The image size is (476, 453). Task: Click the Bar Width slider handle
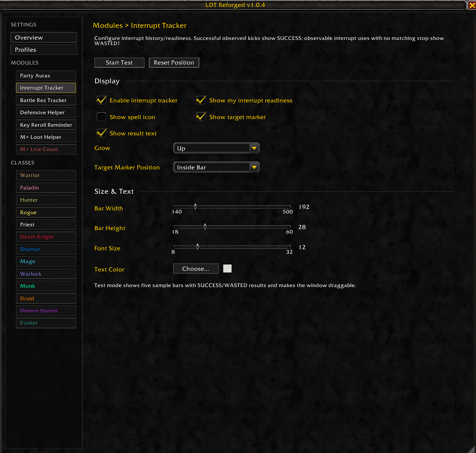[195, 207]
